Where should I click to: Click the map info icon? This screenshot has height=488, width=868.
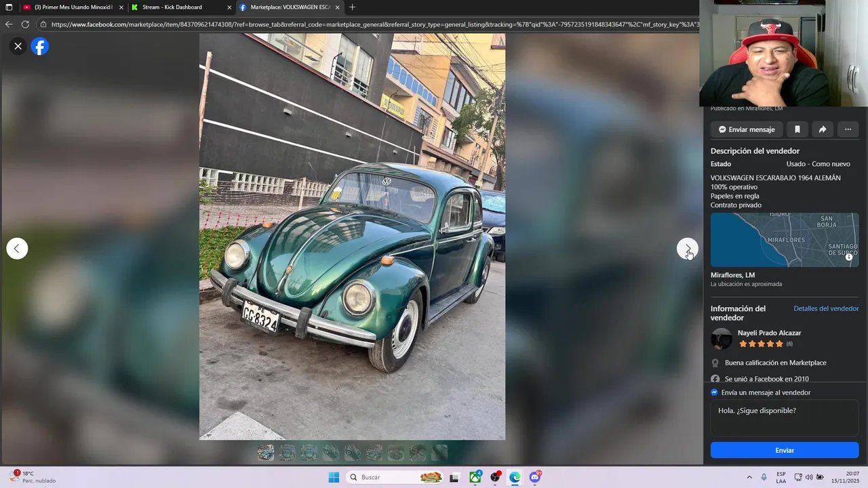point(849,257)
